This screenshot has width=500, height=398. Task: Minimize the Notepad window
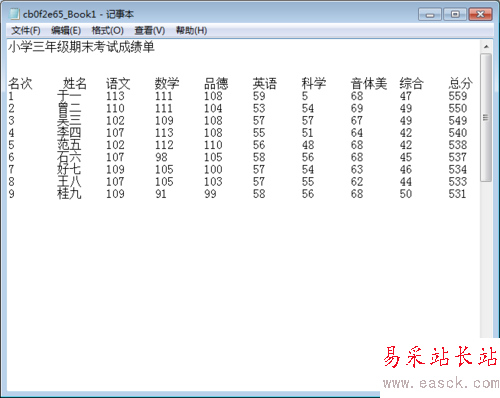coord(430,15)
